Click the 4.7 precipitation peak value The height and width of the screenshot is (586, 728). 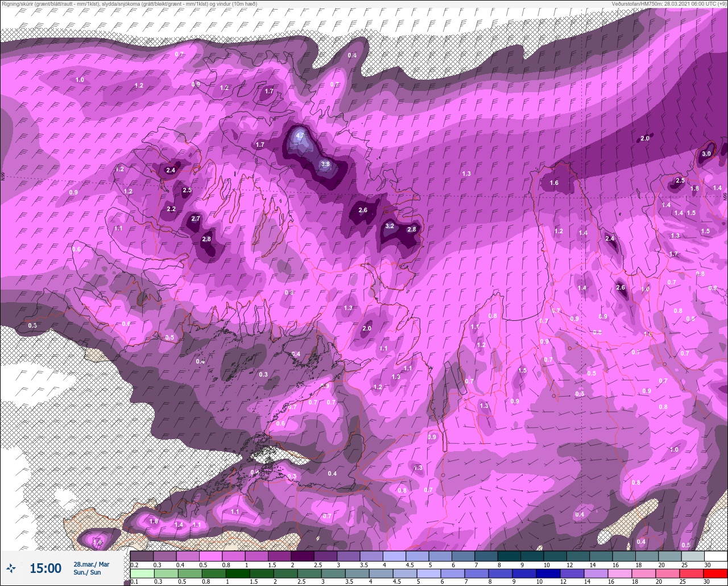pos(301,135)
